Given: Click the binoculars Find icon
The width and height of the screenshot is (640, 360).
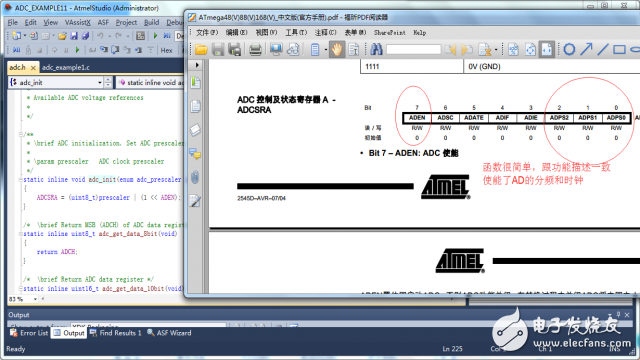Looking at the screenshot, I should (376, 50).
